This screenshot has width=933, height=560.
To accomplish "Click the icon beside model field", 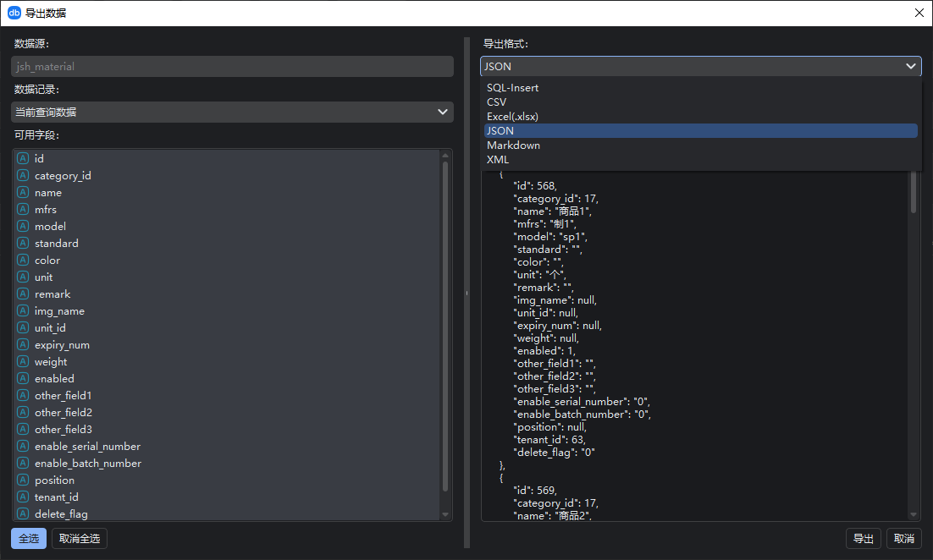I will 23,226.
